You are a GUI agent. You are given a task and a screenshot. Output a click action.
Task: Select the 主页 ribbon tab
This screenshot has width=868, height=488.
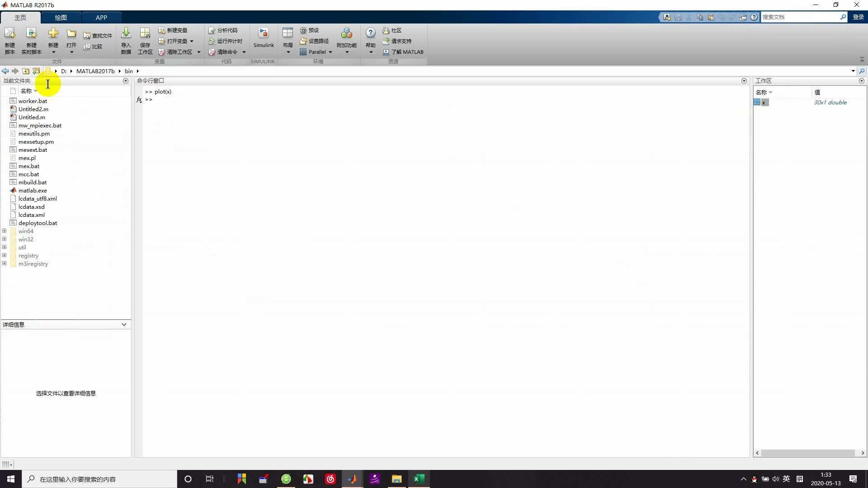[20, 17]
